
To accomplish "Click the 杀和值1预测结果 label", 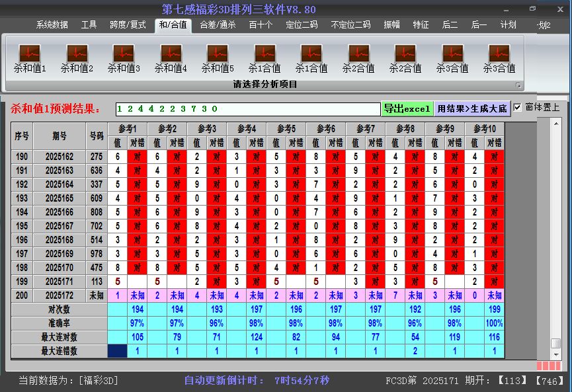I will click(x=55, y=108).
